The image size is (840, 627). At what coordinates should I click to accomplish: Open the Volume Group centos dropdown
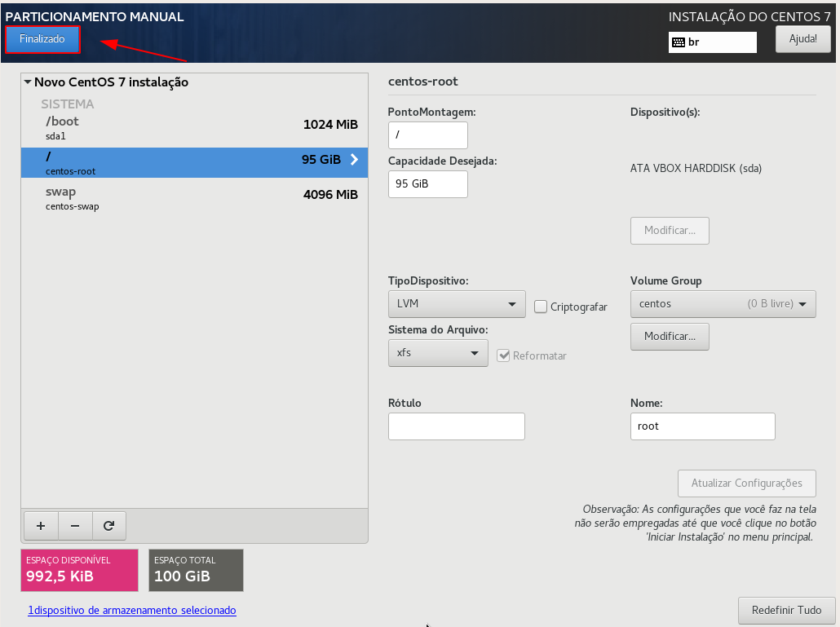pos(723,304)
